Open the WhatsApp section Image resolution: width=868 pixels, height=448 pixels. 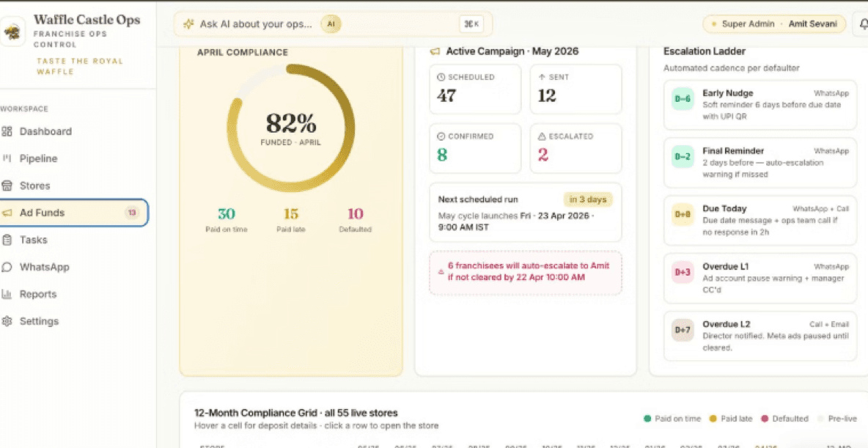coord(74,267)
